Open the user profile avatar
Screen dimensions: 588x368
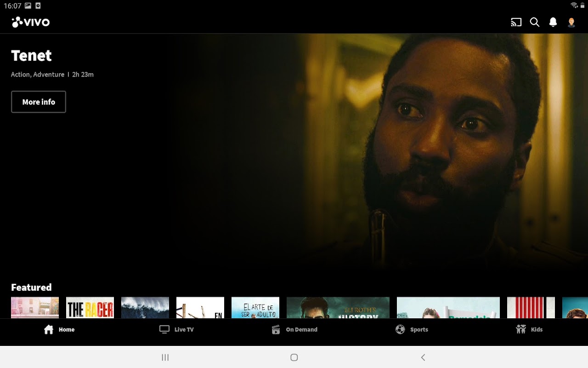[x=571, y=22]
